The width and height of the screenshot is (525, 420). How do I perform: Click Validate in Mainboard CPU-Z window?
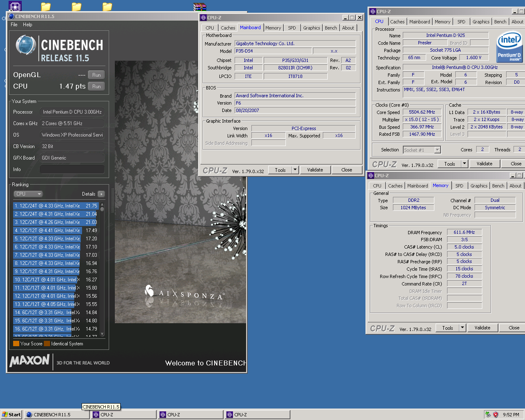point(315,170)
